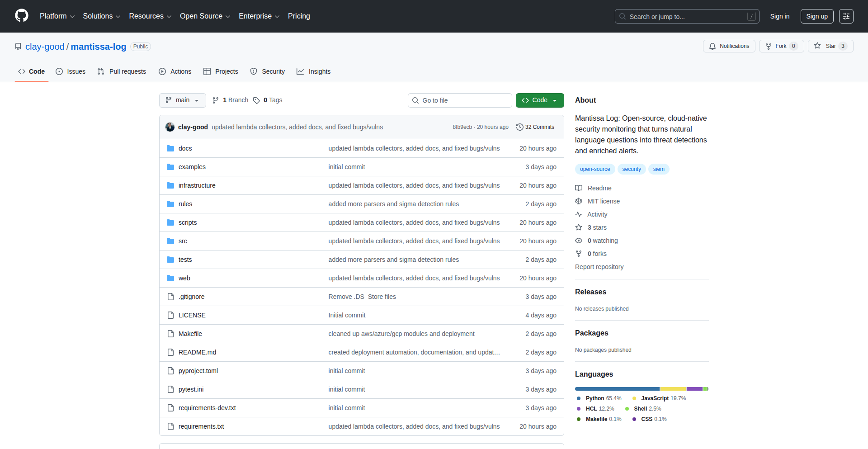
Task: Click the Notifications bell icon
Action: [712, 46]
